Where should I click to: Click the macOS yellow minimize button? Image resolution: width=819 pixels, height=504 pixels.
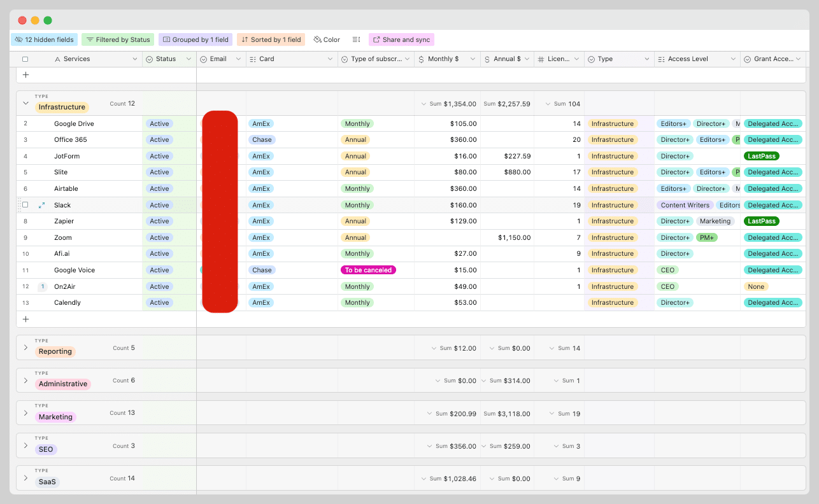(x=35, y=20)
